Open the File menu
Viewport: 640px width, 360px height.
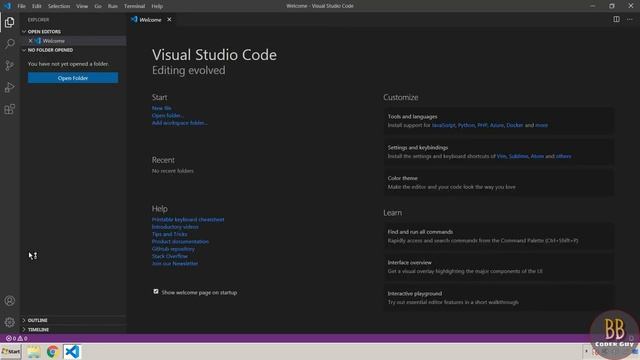tap(21, 6)
